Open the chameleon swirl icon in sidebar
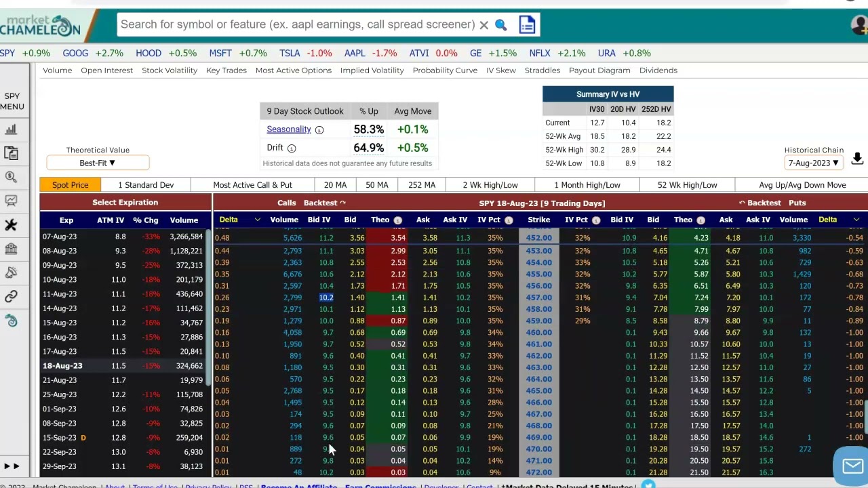The height and width of the screenshot is (488, 868). [x=11, y=321]
